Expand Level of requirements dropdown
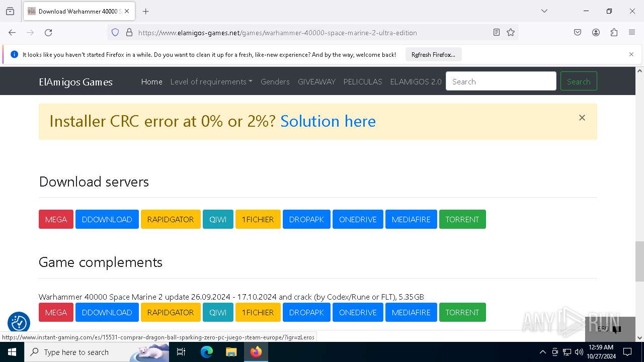This screenshot has width=644, height=362. 211,81
